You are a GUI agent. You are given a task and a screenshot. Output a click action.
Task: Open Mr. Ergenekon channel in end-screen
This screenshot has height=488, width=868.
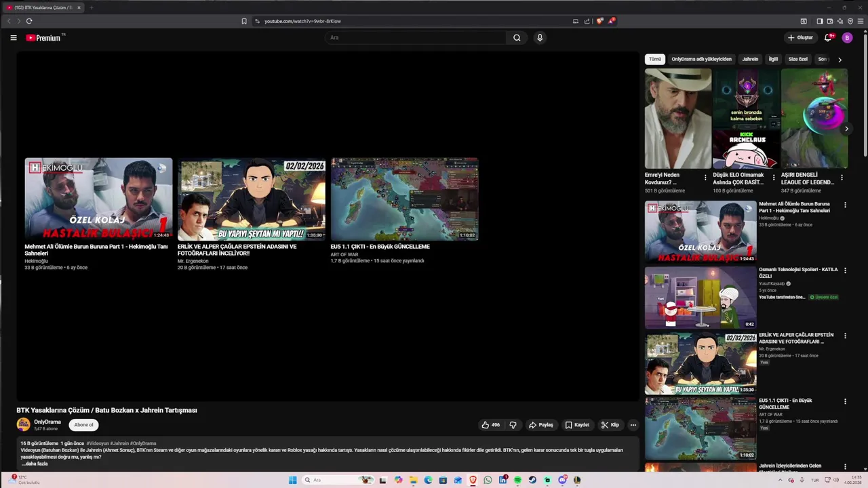point(193,261)
